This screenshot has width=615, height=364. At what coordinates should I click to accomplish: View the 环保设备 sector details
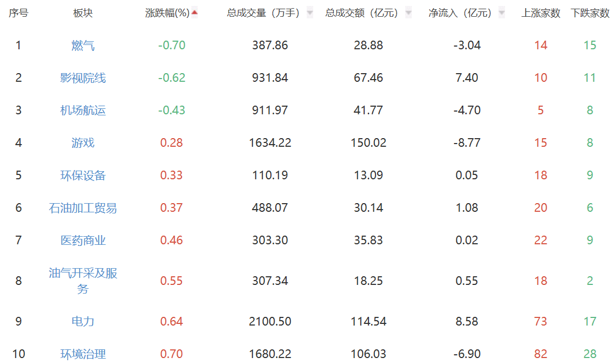click(83, 175)
